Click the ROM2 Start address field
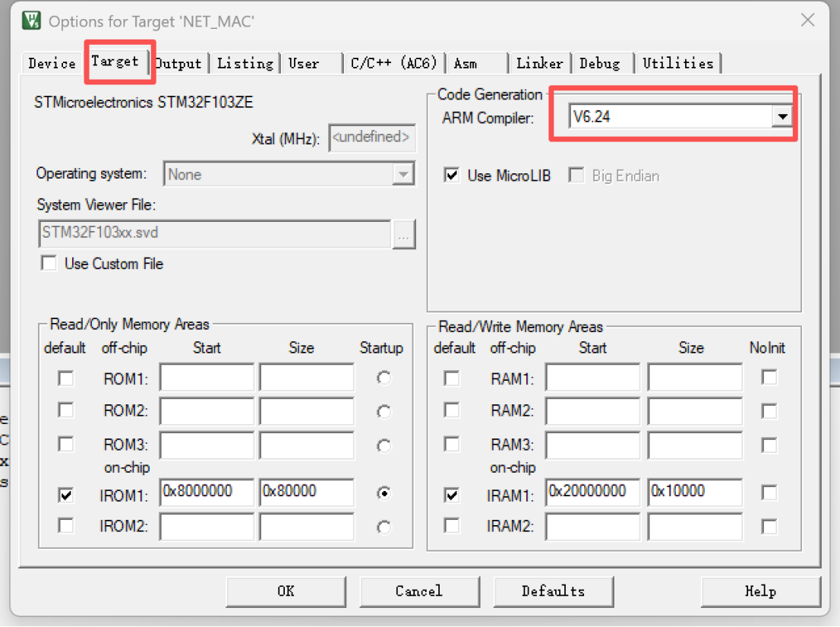Image resolution: width=840 pixels, height=627 pixels. tap(207, 410)
